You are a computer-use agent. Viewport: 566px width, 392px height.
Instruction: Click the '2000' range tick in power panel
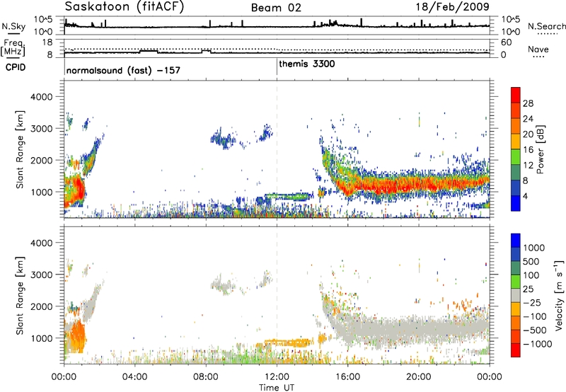tap(41, 160)
